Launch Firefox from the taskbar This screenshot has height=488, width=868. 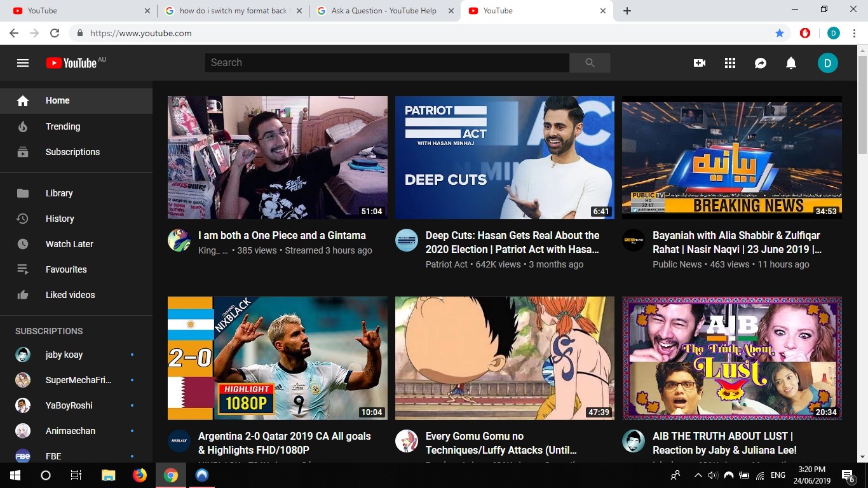[x=139, y=475]
